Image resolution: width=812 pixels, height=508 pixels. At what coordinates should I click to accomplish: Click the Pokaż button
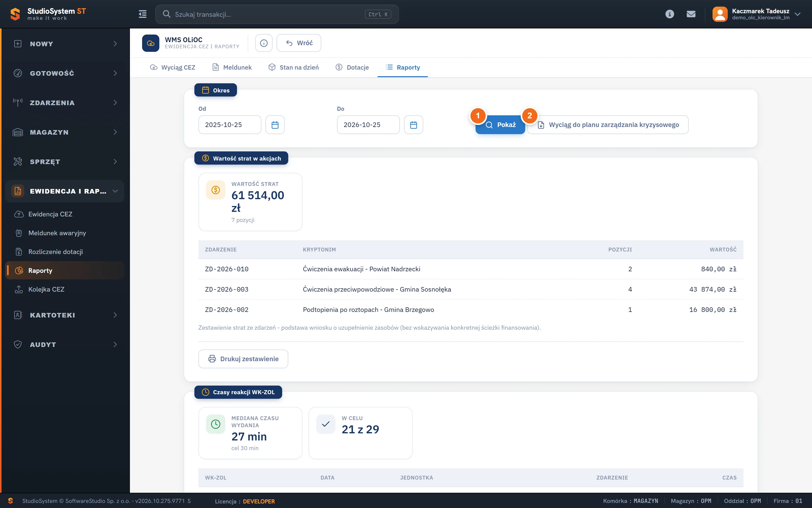[x=500, y=125]
